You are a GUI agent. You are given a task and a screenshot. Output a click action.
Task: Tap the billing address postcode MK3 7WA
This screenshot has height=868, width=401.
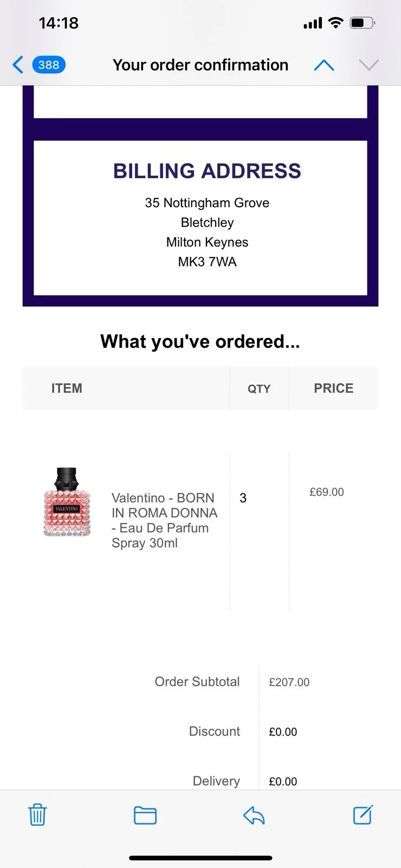click(x=207, y=262)
